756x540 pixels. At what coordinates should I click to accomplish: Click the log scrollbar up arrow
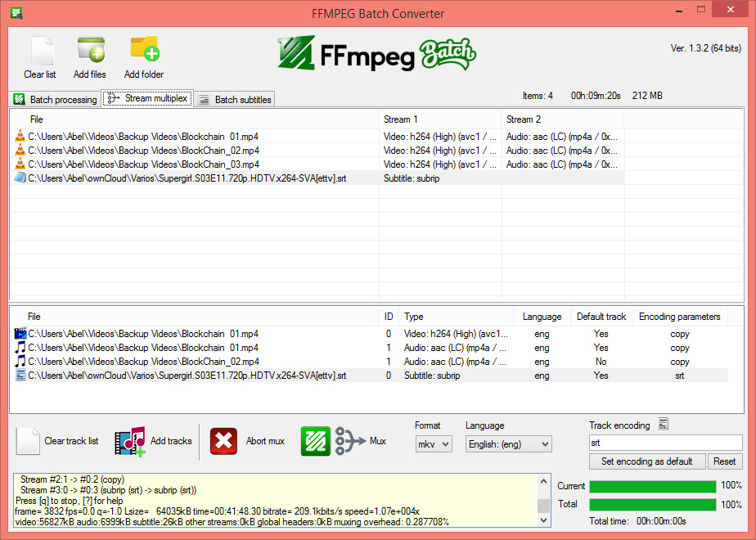544,481
